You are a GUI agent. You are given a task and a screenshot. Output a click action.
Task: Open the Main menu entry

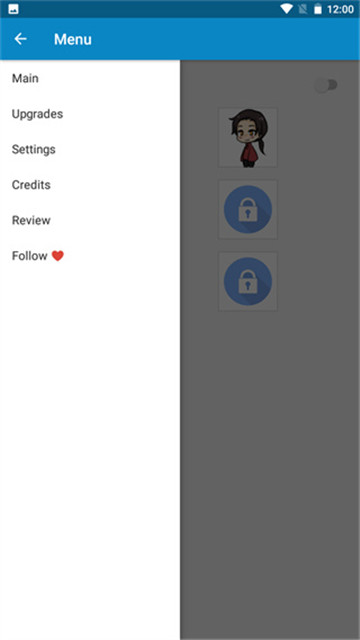(x=90, y=78)
